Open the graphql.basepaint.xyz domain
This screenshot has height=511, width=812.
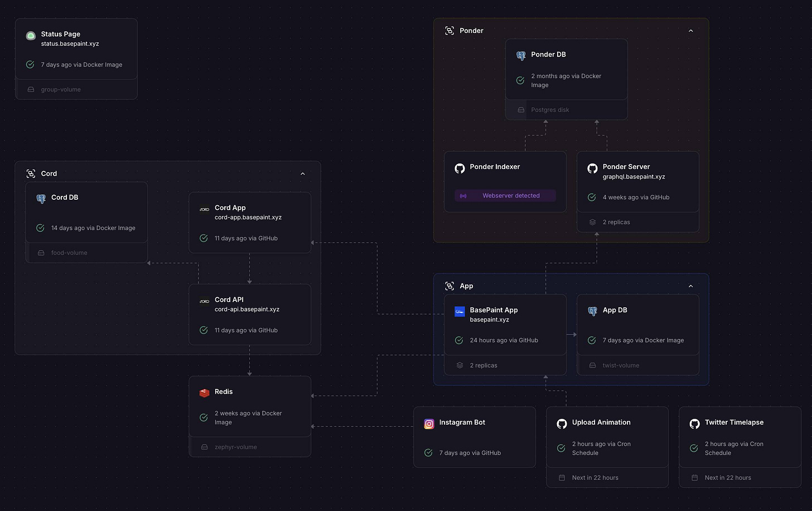[x=634, y=177]
